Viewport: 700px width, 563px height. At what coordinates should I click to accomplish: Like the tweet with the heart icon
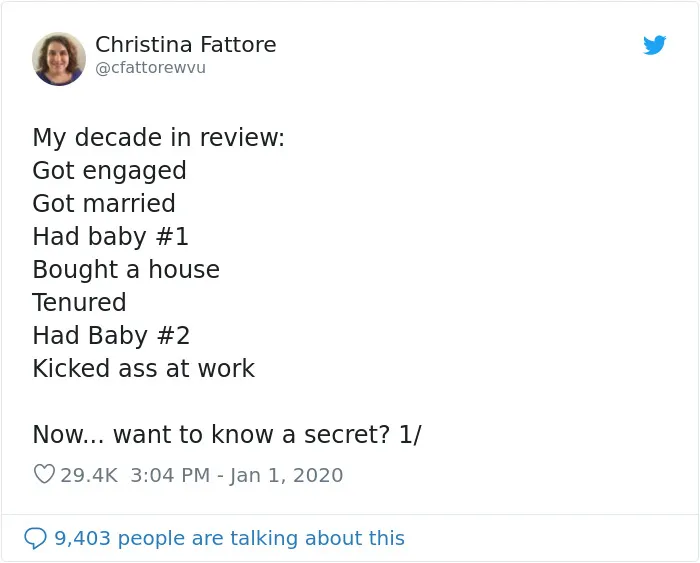point(44,474)
